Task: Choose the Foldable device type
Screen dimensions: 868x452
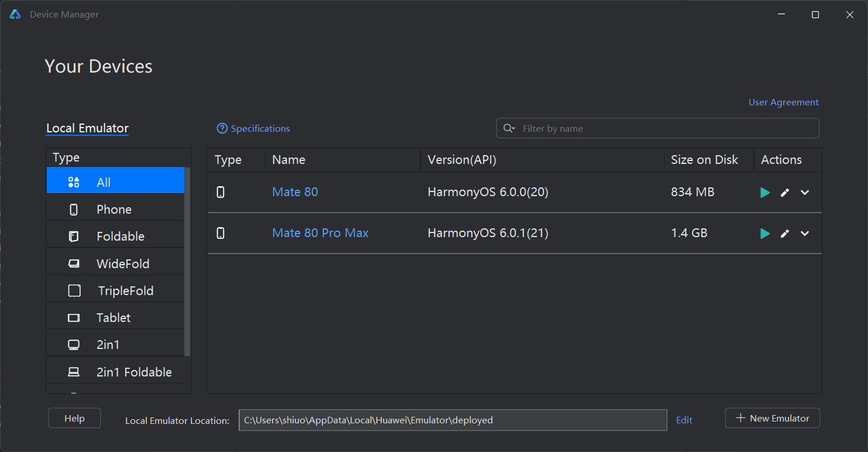Action: coord(115,236)
